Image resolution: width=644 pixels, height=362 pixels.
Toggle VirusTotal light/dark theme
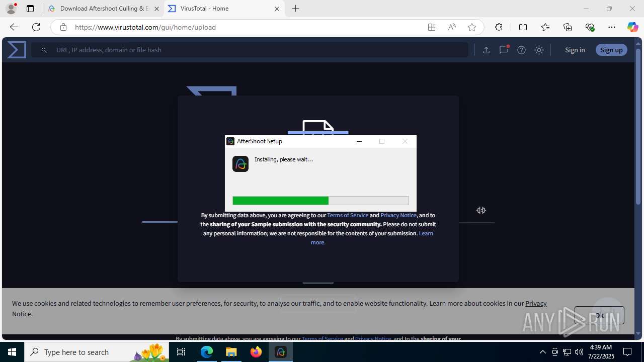click(x=539, y=50)
